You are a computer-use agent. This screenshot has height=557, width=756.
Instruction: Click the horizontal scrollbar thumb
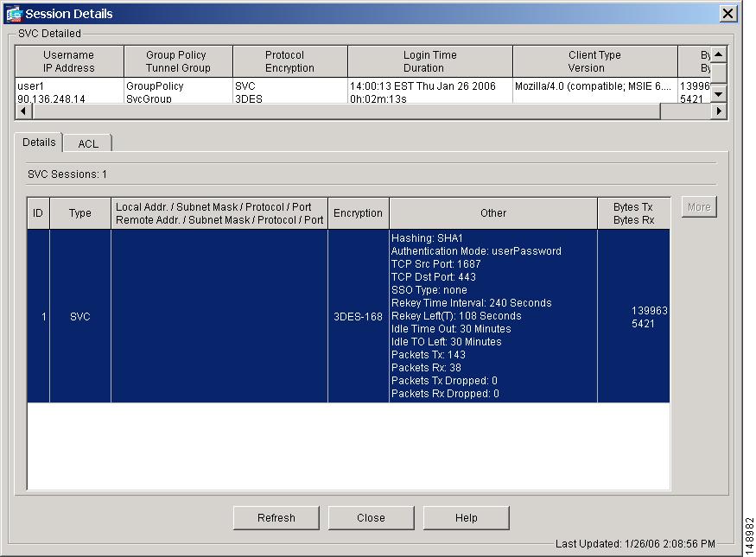(346, 111)
